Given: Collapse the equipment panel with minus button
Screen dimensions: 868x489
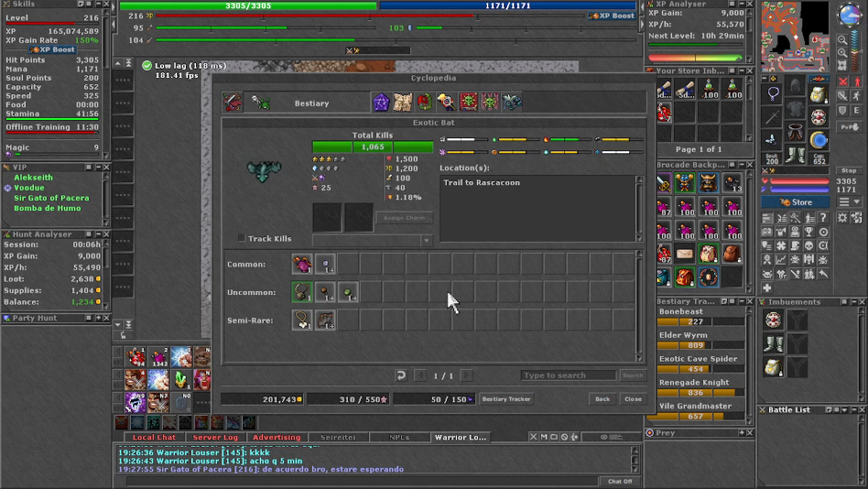Looking at the screenshot, I should pos(766,78).
